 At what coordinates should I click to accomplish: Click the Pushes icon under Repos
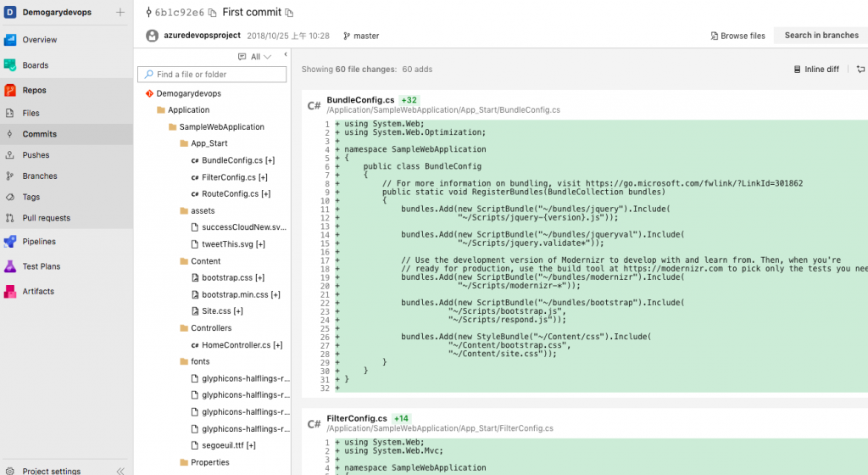coord(9,155)
